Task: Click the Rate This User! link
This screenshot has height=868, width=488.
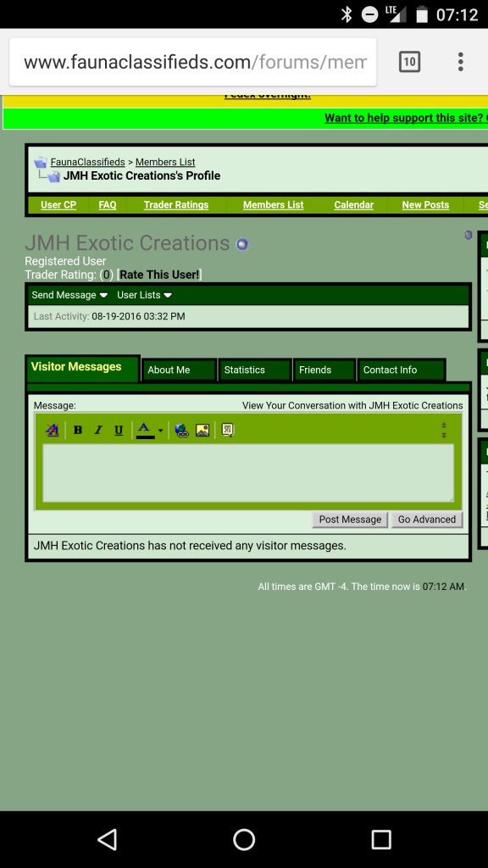Action: (x=159, y=275)
